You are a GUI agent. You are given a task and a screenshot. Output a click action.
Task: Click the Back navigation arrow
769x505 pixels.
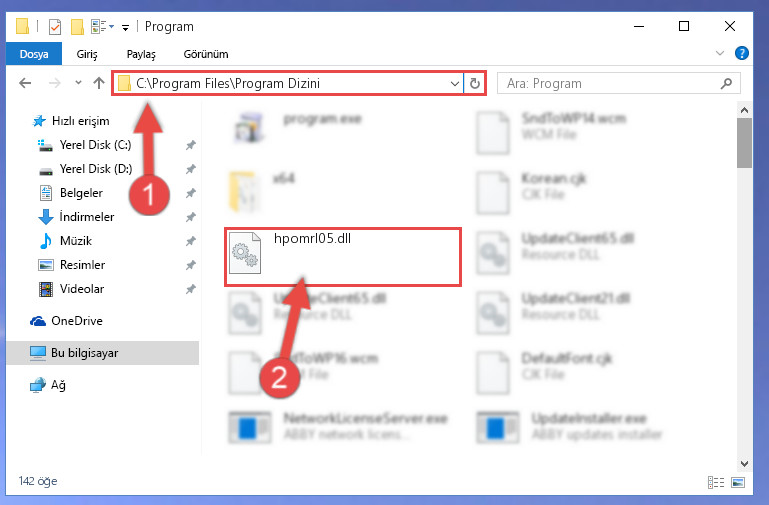[25, 83]
